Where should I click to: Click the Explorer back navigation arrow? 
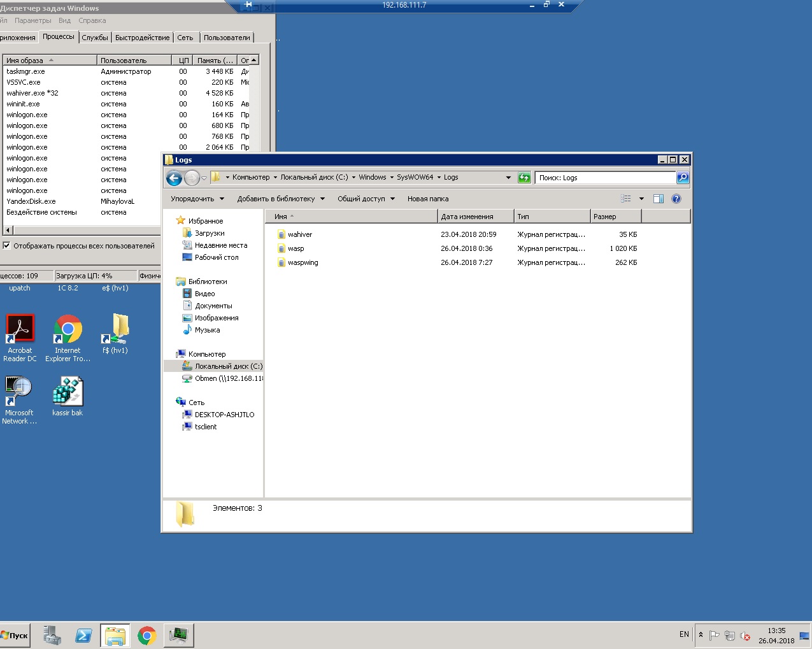pyautogui.click(x=174, y=178)
